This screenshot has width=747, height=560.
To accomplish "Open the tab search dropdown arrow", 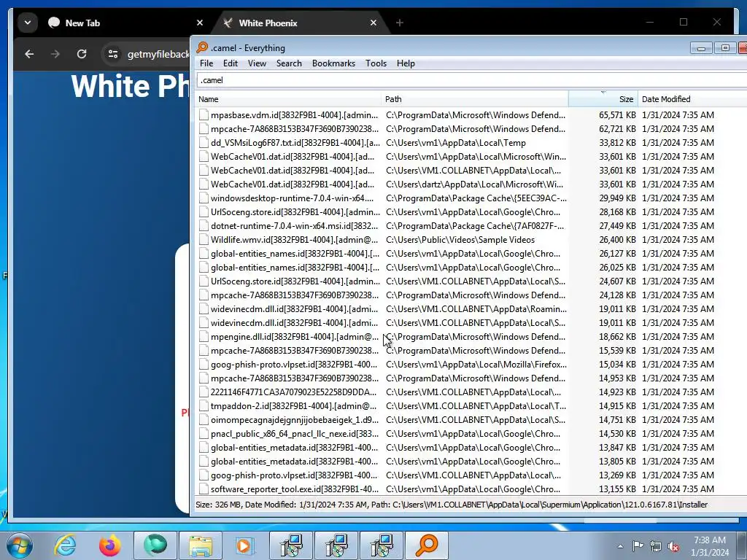I will (x=28, y=23).
